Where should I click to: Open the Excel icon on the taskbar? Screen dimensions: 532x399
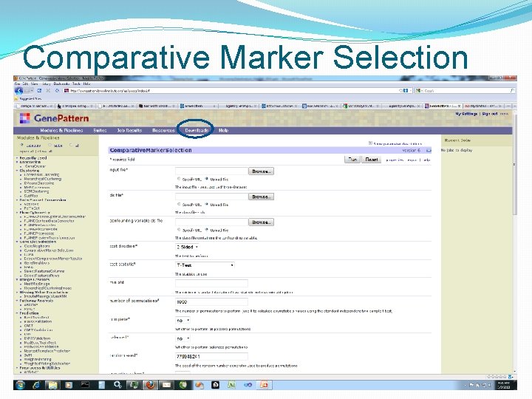coord(232,385)
